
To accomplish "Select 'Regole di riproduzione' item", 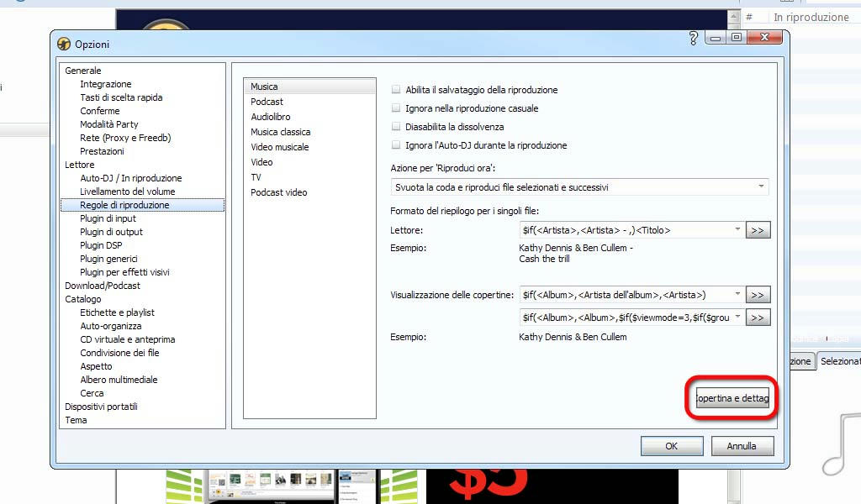I will [142, 205].
